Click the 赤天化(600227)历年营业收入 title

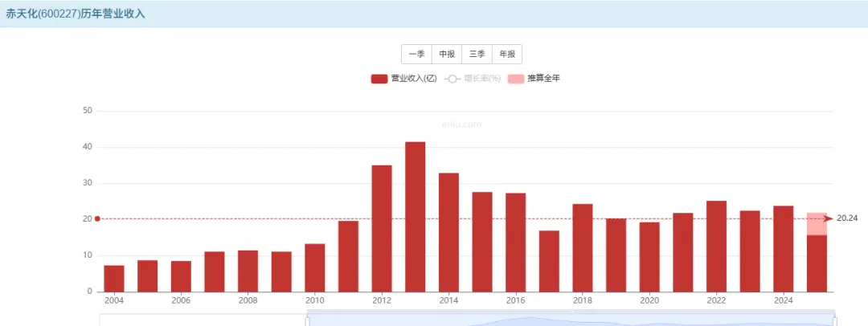pyautogui.click(x=76, y=14)
